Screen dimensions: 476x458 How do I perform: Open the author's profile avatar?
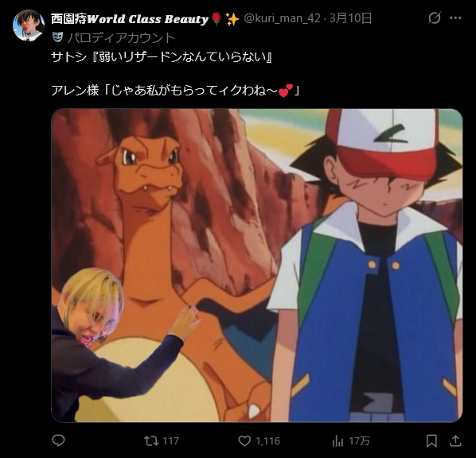click(x=29, y=25)
